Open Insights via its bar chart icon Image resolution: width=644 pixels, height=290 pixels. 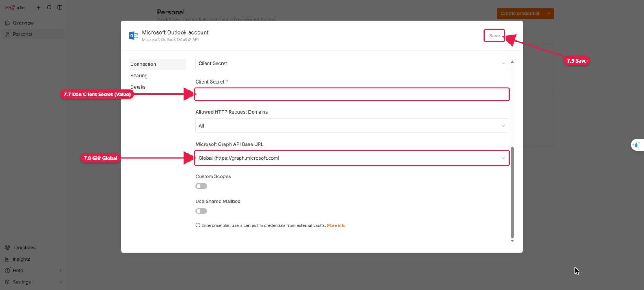coord(7,259)
